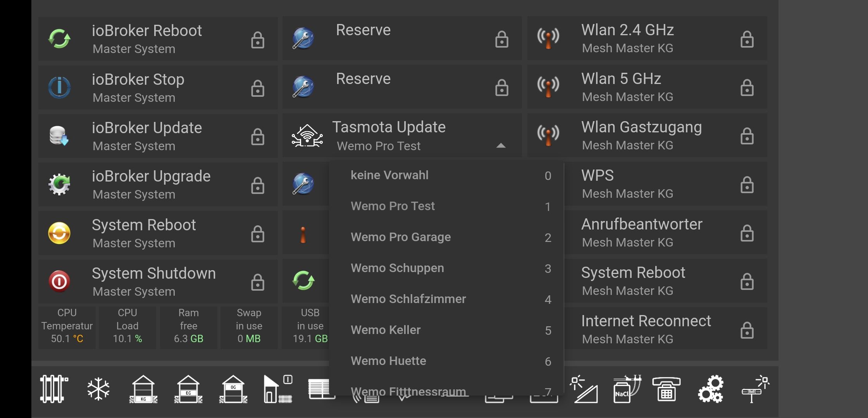Screen dimensions: 868x418
Task: Open the gears system settings page
Action: [x=711, y=389]
